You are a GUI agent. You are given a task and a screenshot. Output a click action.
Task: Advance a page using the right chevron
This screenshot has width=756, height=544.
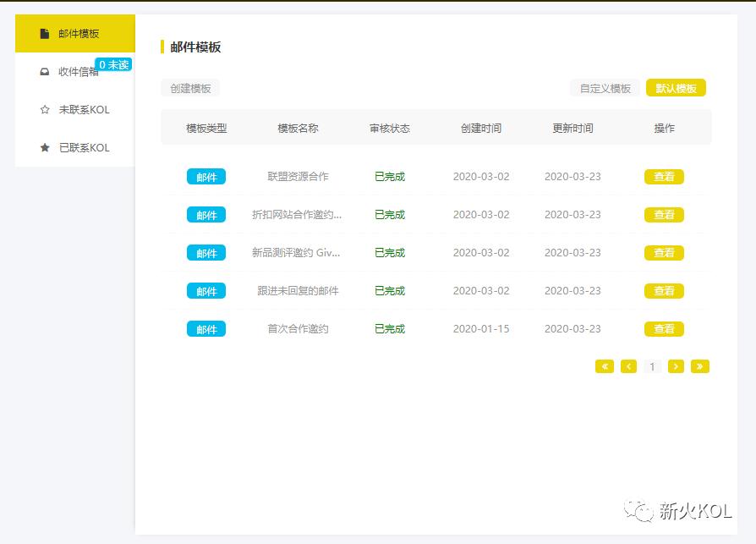[x=676, y=366]
